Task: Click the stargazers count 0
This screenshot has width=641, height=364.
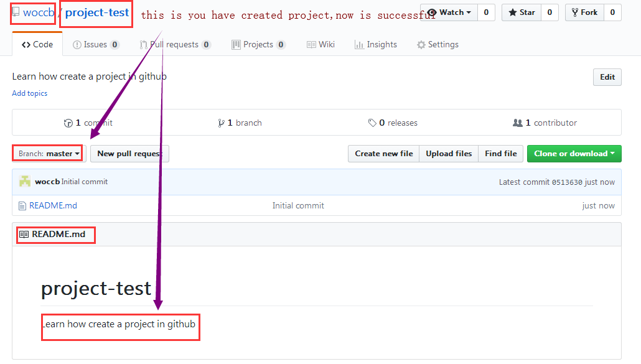Action: [x=550, y=12]
